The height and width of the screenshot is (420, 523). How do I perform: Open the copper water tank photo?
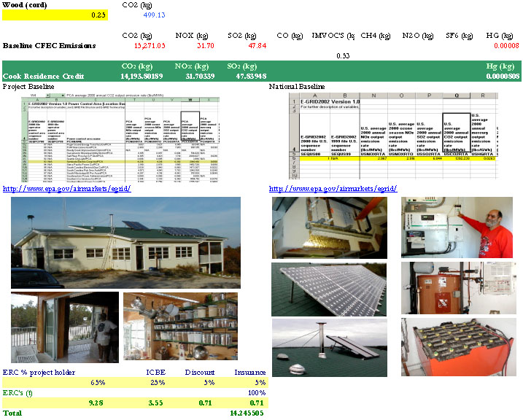click(x=458, y=288)
